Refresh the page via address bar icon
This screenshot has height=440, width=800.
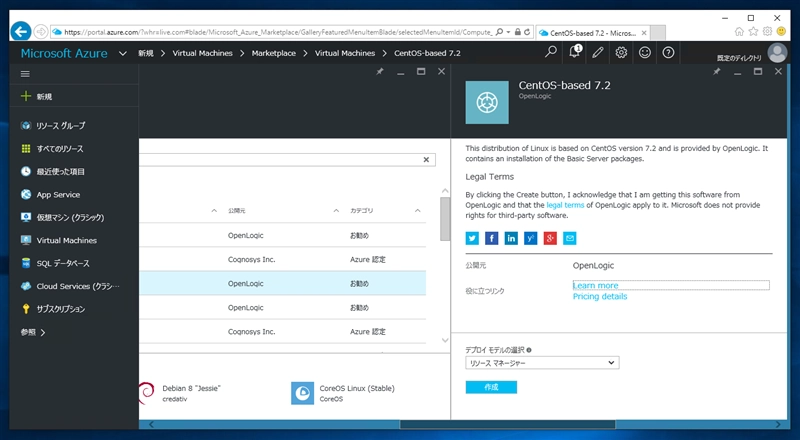(x=527, y=32)
